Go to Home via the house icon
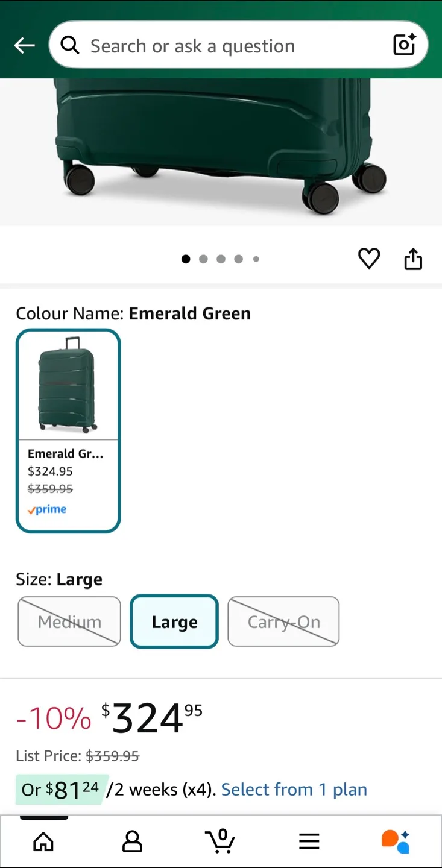Image resolution: width=442 pixels, height=868 pixels. 43,841
